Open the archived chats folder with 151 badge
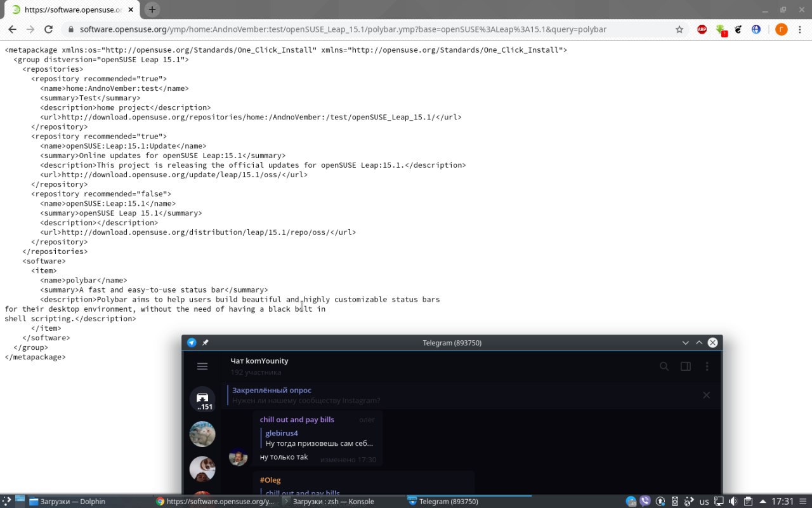 tap(202, 399)
